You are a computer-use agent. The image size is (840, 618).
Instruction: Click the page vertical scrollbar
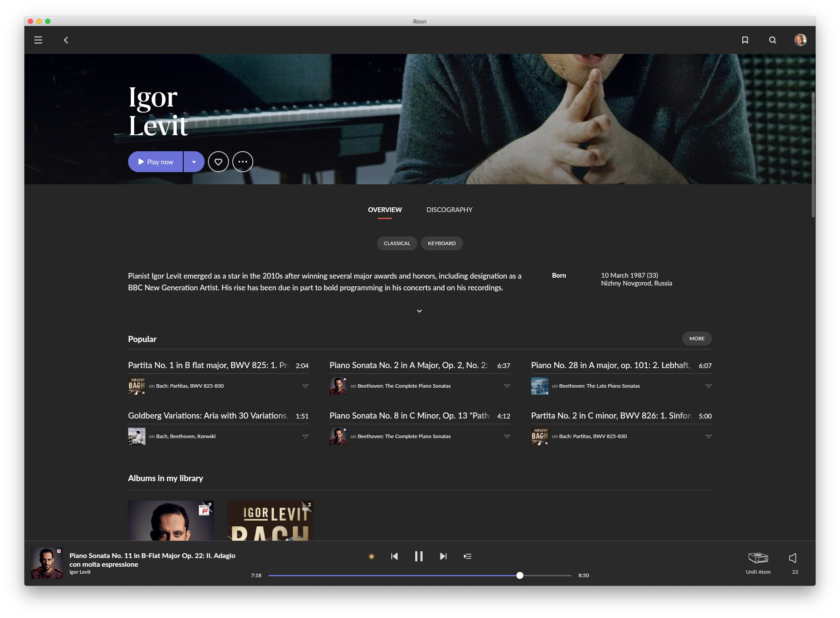coord(813,154)
